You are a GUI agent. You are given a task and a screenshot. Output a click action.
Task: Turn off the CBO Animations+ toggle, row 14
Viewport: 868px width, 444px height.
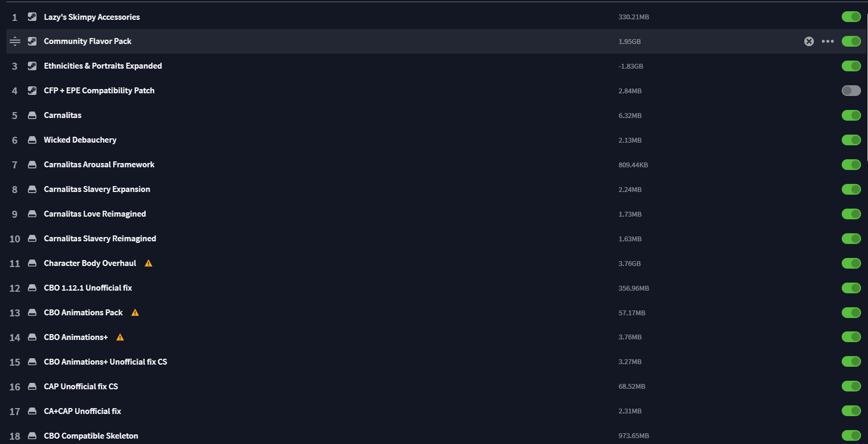point(851,337)
